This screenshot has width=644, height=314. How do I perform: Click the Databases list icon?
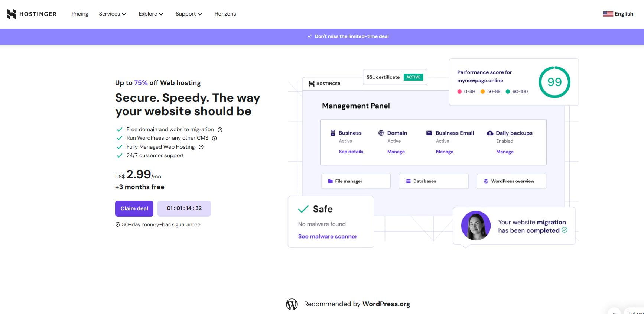pos(408,181)
